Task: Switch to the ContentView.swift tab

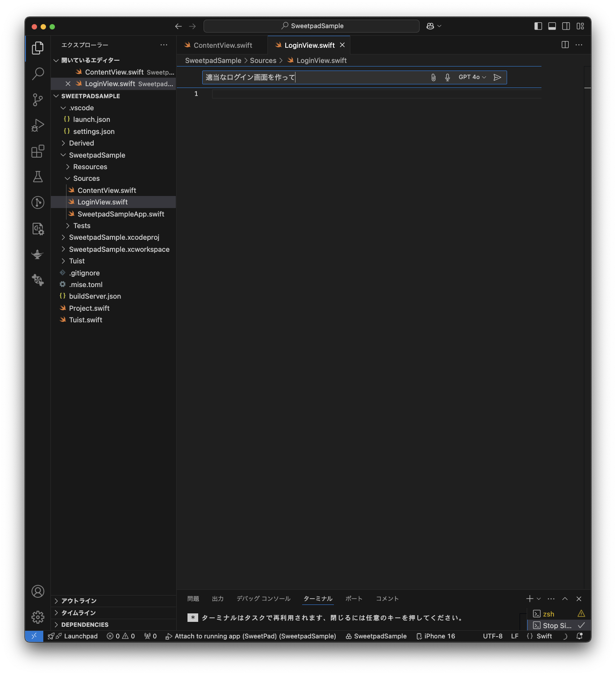Action: pyautogui.click(x=223, y=45)
